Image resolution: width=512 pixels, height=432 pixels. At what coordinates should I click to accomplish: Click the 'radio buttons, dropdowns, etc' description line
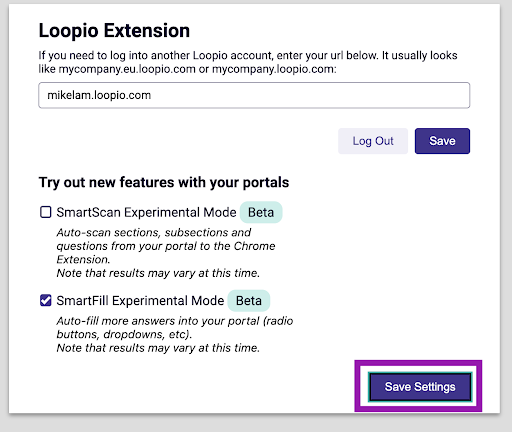point(124,334)
